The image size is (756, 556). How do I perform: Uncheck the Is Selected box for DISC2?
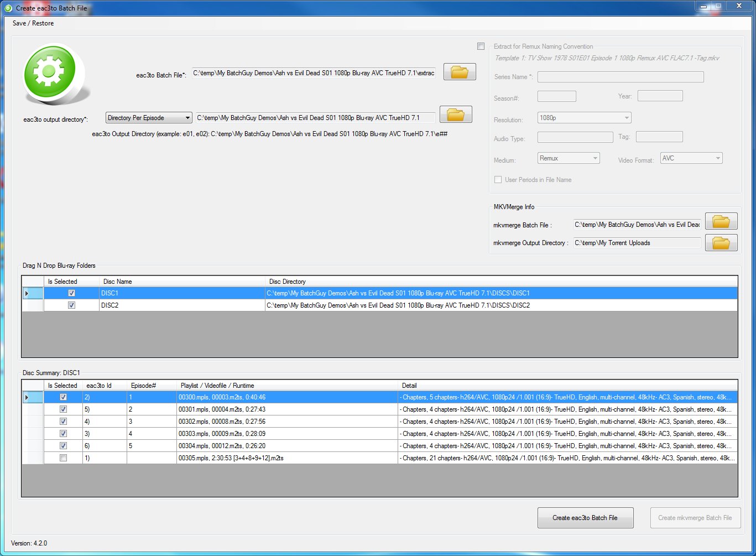coord(71,305)
